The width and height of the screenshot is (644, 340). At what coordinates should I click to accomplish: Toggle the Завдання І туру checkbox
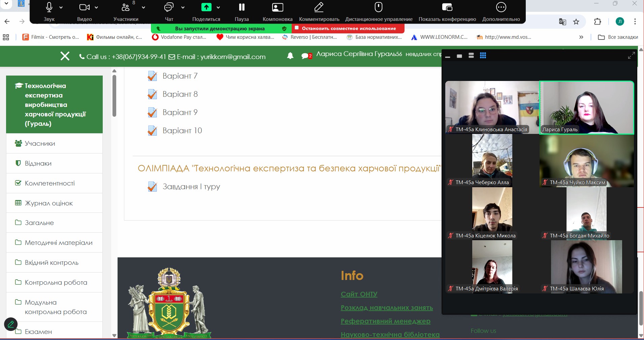click(152, 187)
